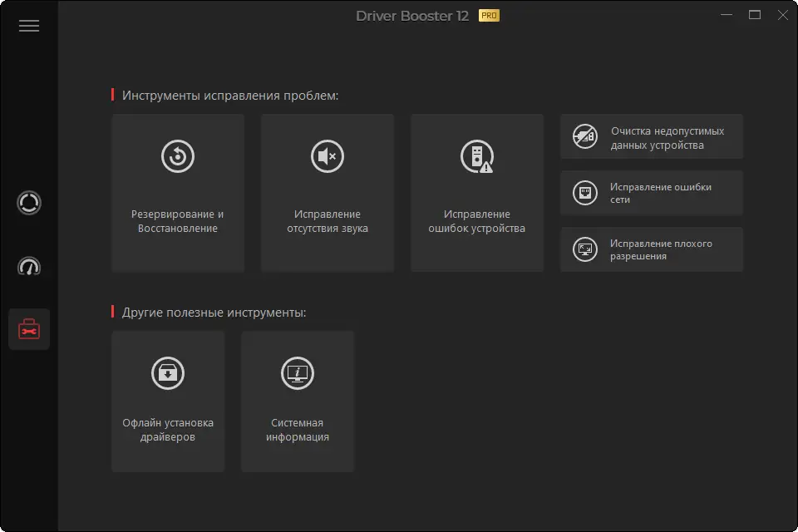The width and height of the screenshot is (798, 532).
Task: Click the info monitor icon above Системная информация
Action: coord(298,373)
